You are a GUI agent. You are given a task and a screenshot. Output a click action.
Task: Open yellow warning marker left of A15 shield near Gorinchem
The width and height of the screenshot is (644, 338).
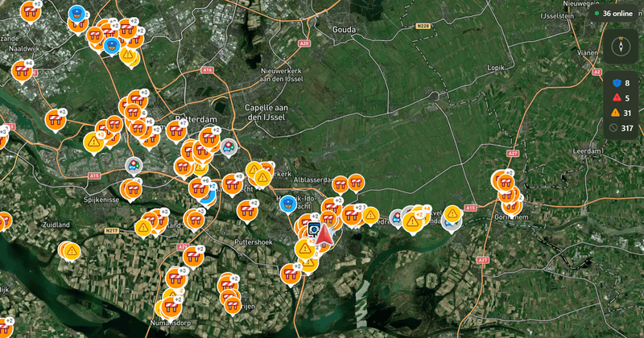coord(452,214)
